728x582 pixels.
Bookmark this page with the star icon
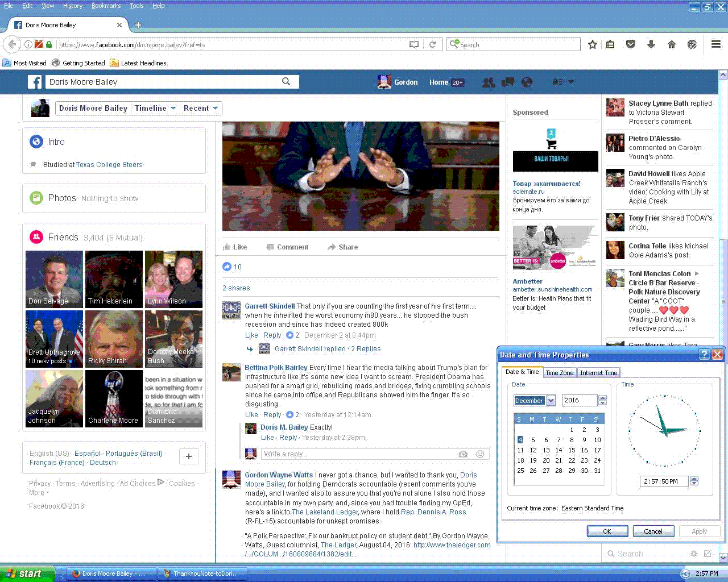pos(592,44)
